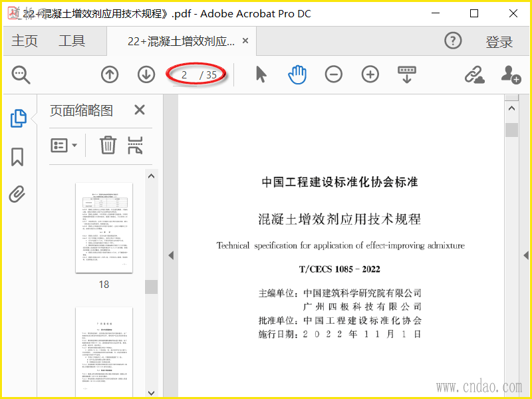Open the page-splitting scissors icon

(x=135, y=145)
